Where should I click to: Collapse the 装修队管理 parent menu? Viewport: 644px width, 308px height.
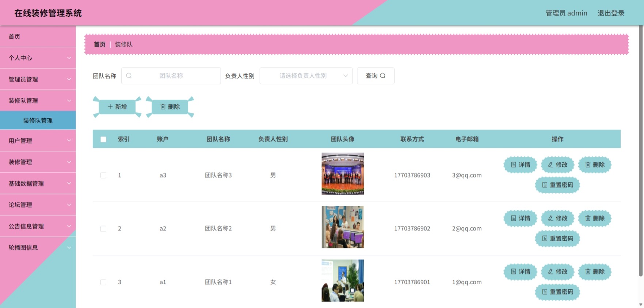click(38, 100)
